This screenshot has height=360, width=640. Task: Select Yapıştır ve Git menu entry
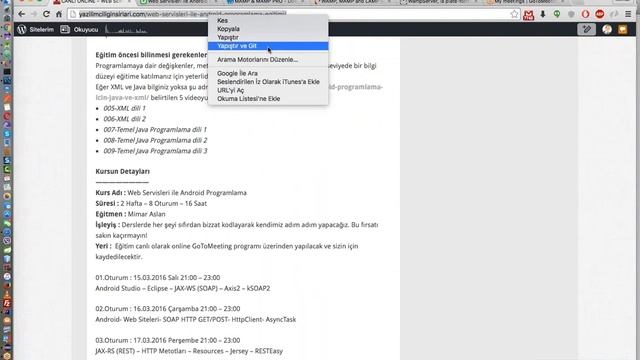tap(268, 46)
